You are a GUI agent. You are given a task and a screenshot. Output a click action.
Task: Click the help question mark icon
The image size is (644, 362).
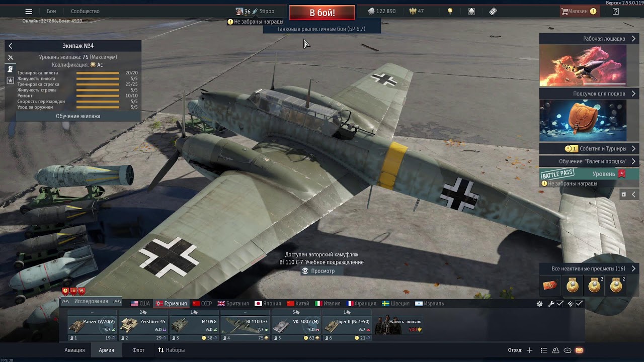[x=616, y=11]
